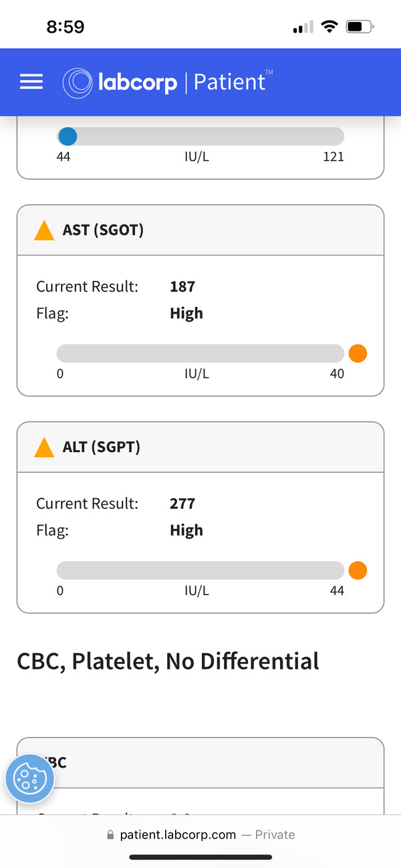This screenshot has width=401, height=868.
Task: Tap the ALT (SGPT) card header
Action: [x=200, y=447]
